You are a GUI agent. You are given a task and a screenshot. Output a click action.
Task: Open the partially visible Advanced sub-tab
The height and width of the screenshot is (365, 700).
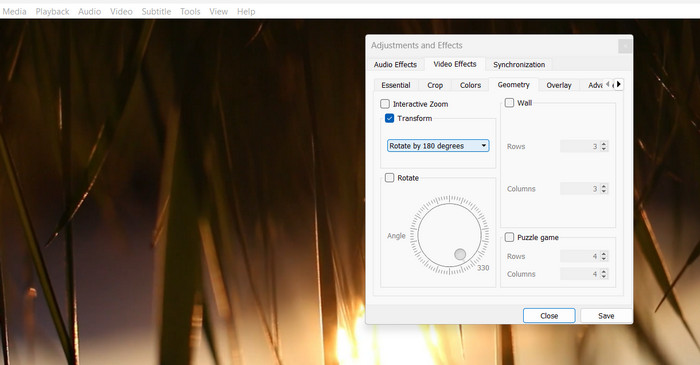click(594, 85)
